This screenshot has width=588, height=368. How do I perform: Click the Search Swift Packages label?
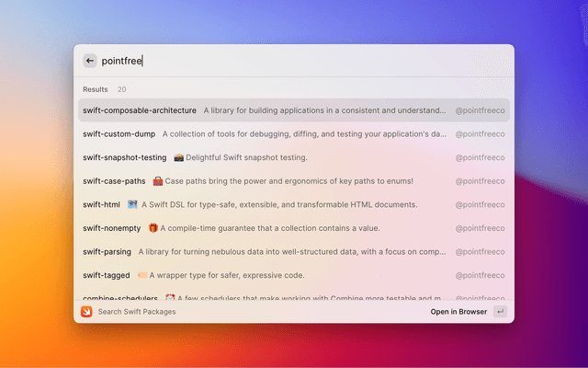137,312
